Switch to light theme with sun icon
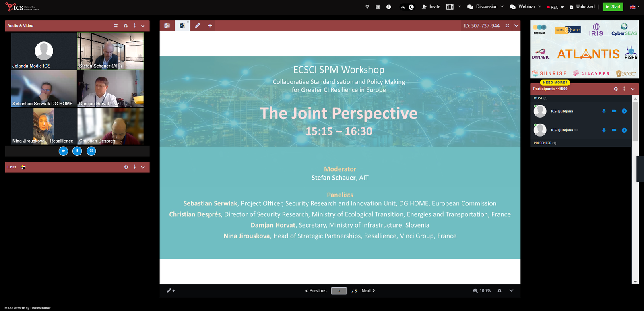This screenshot has width=644, height=311. tap(403, 7)
